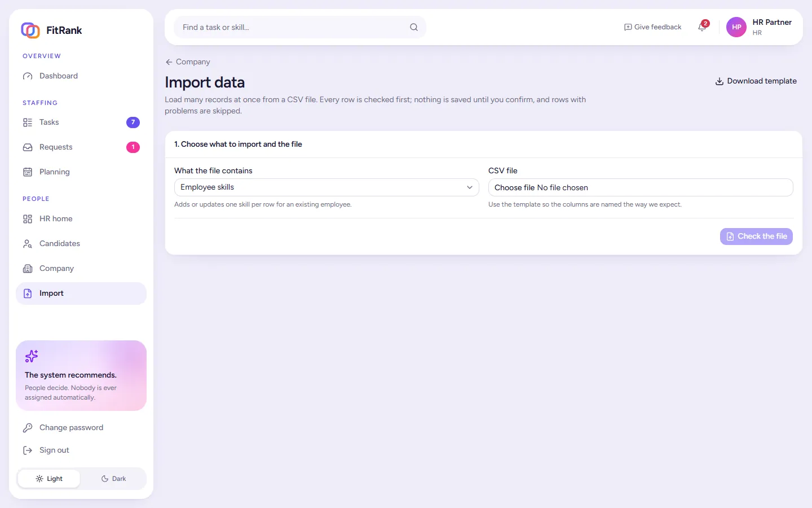Click the Tasks badge showing 7

click(x=133, y=122)
